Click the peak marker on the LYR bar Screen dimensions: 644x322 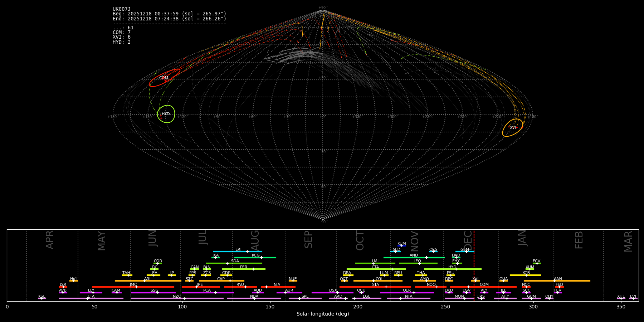tap(63, 287)
